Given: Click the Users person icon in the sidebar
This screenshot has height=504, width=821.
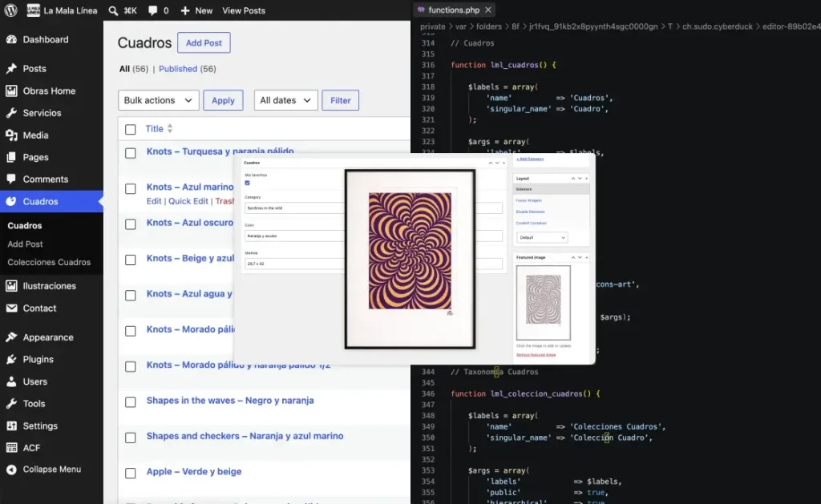Looking at the screenshot, I should coord(11,381).
